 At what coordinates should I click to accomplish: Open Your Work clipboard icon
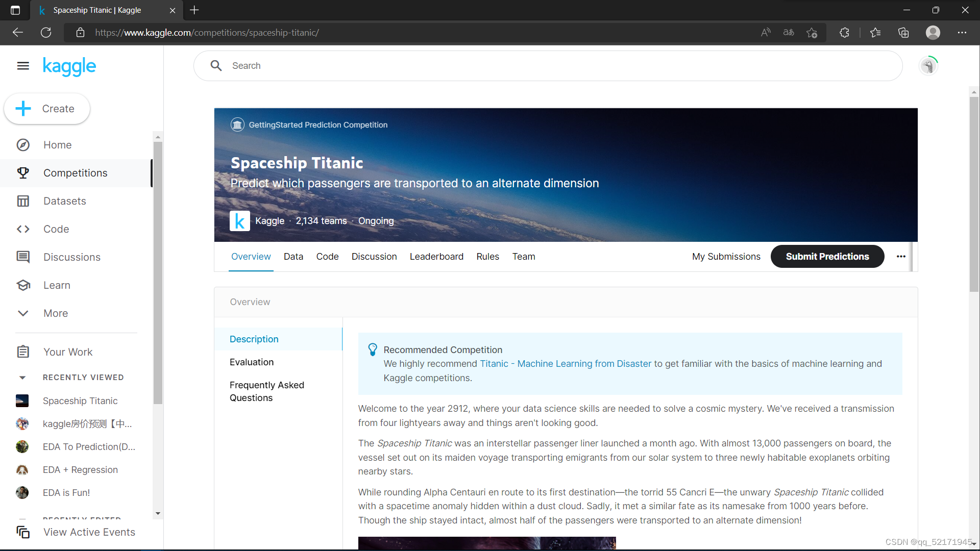(23, 352)
